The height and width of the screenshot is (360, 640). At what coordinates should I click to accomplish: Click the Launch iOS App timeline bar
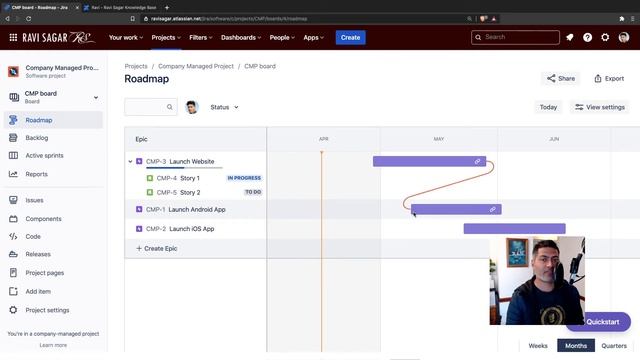tap(514, 229)
